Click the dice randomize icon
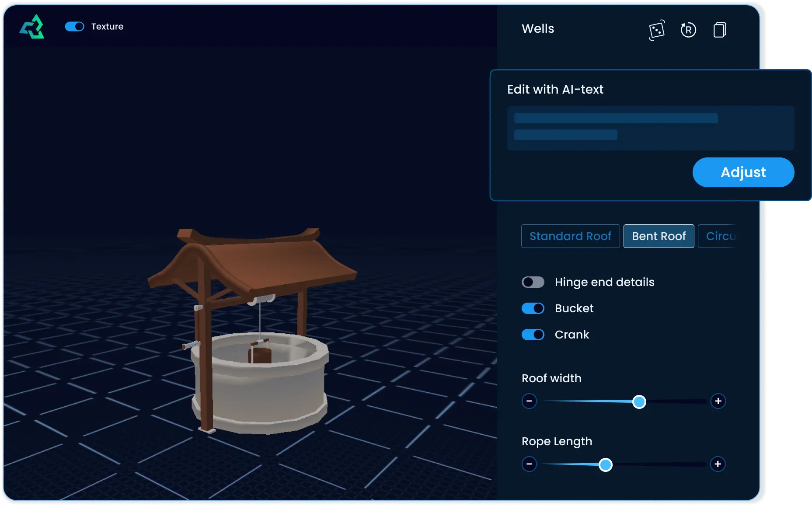The width and height of the screenshot is (812, 506). pos(657,30)
